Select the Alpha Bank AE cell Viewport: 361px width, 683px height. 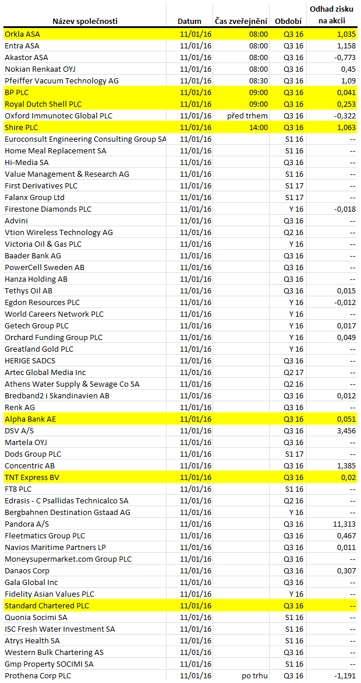tap(85, 419)
